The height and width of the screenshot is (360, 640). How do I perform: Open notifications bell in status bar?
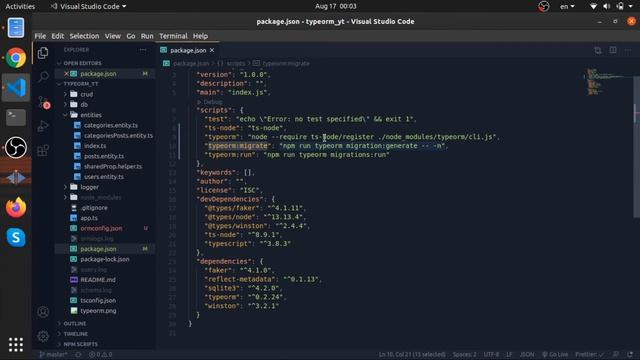click(x=631, y=355)
